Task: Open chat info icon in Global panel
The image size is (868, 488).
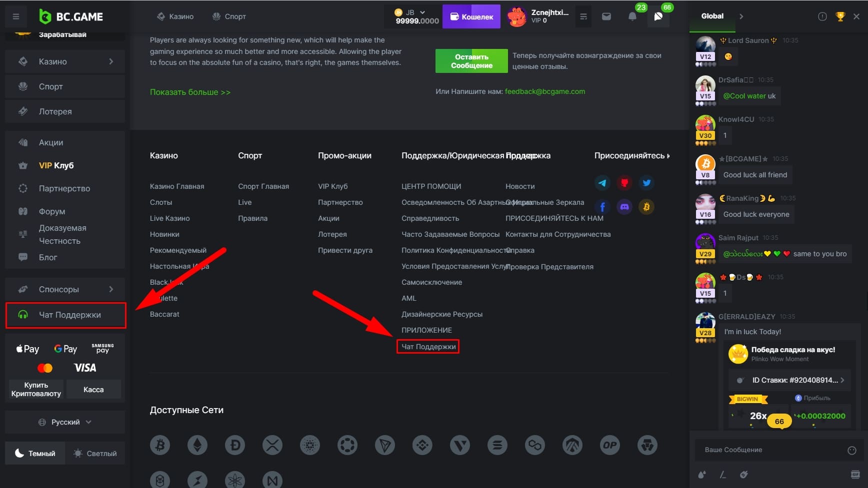Action: (822, 16)
